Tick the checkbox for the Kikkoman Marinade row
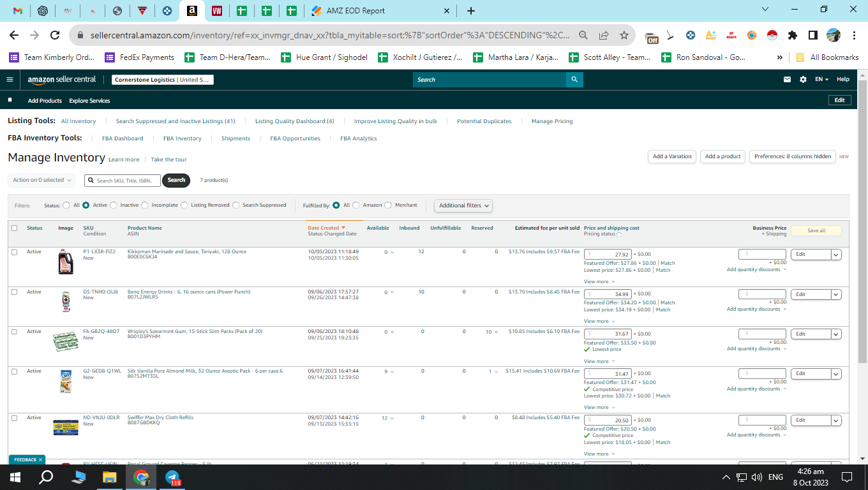The image size is (868, 490). pyautogui.click(x=14, y=252)
